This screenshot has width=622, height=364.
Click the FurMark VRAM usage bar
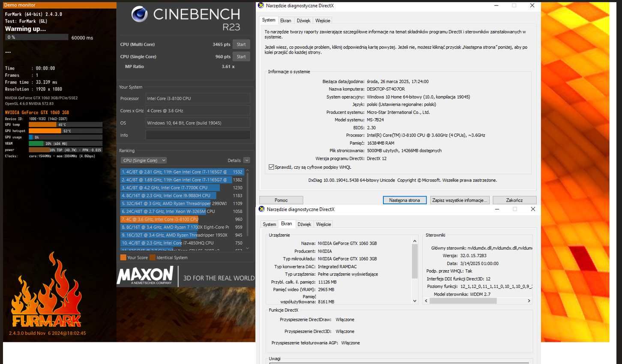click(66, 143)
